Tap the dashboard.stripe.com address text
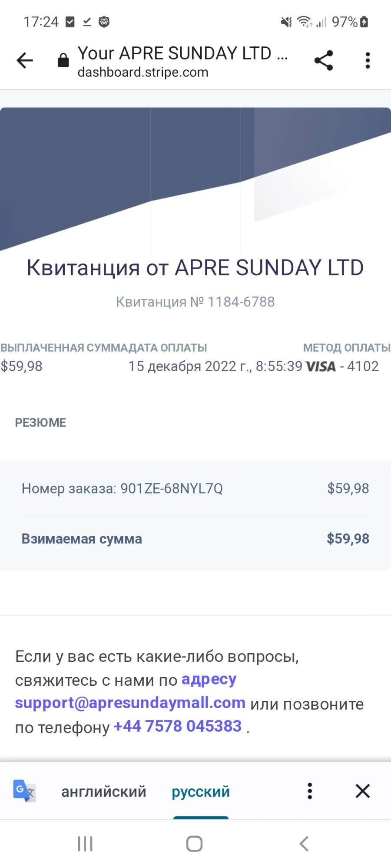The width and height of the screenshot is (391, 868). [143, 72]
